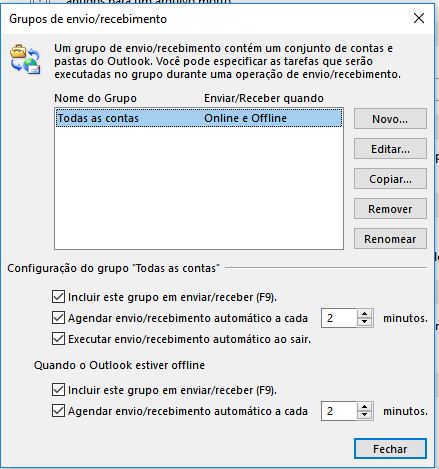Viewport: 439px width, 469px height.
Task: Toggle offline 'Agendar envio/recebimento automático a cada'
Action: (x=58, y=411)
